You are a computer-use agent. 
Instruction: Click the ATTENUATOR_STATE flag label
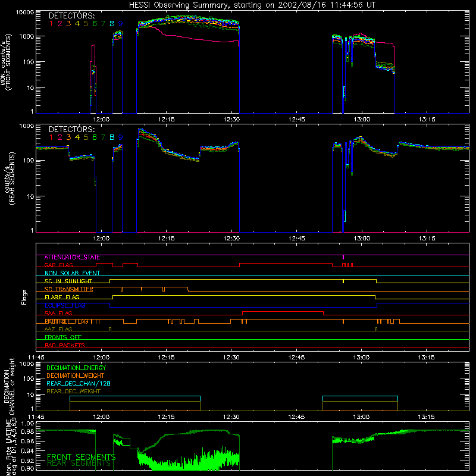72,258
